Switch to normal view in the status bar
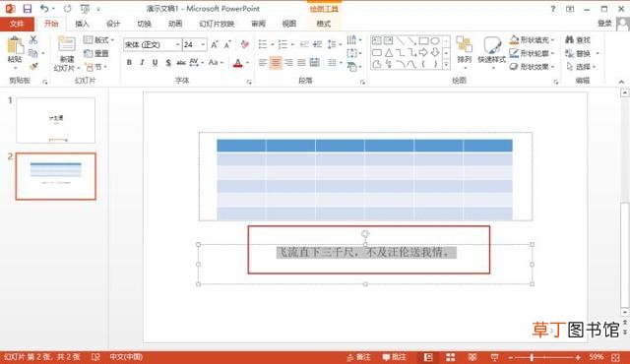This screenshot has height=364, width=630. click(428, 357)
